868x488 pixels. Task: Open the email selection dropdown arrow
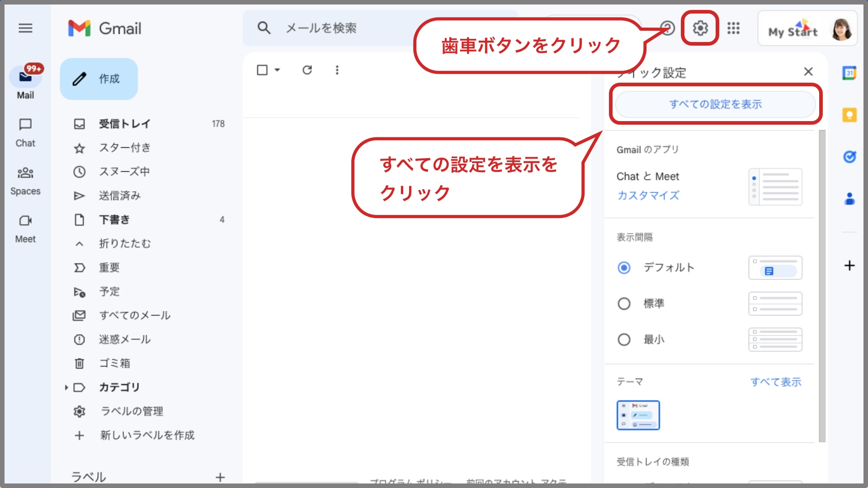277,70
